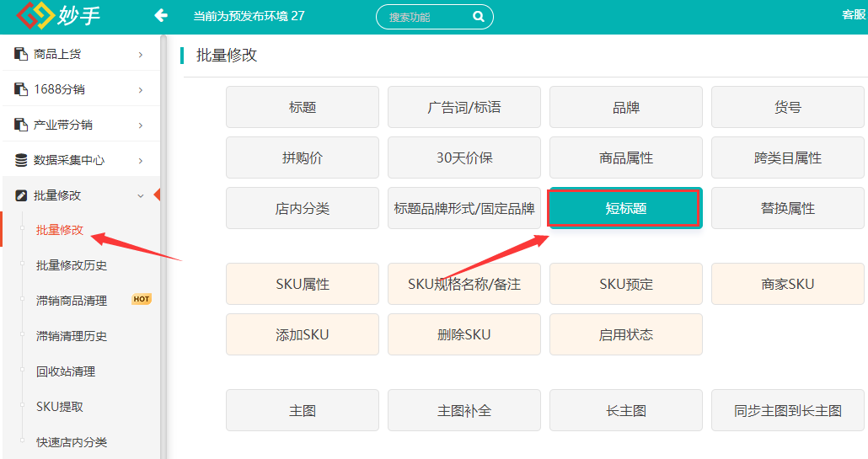The image size is (868, 459).
Task: Click the 数据采集中心 database icon
Action: pyautogui.click(x=21, y=160)
